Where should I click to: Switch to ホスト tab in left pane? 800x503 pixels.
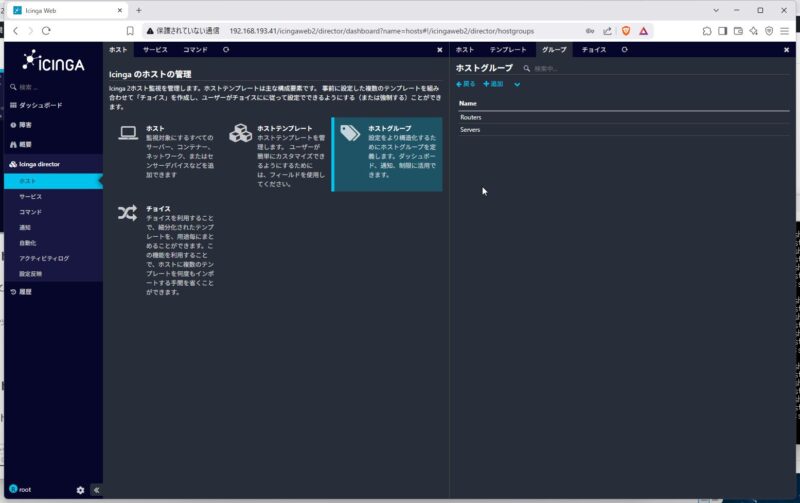118,49
